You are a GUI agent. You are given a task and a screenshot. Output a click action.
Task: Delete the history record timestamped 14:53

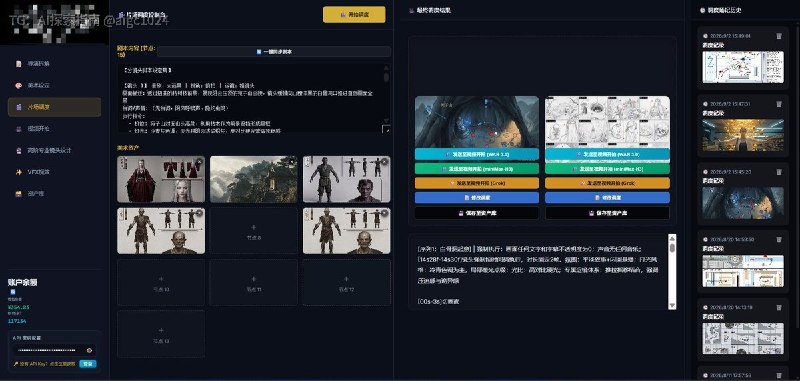pos(779,240)
